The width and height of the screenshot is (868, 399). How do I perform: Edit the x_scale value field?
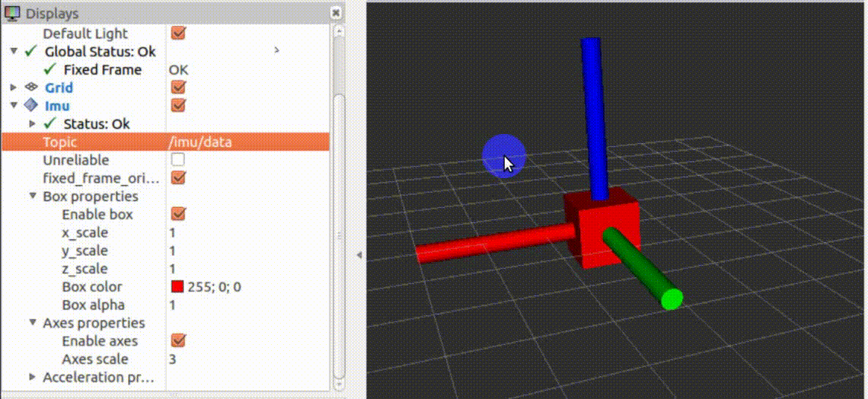247,232
